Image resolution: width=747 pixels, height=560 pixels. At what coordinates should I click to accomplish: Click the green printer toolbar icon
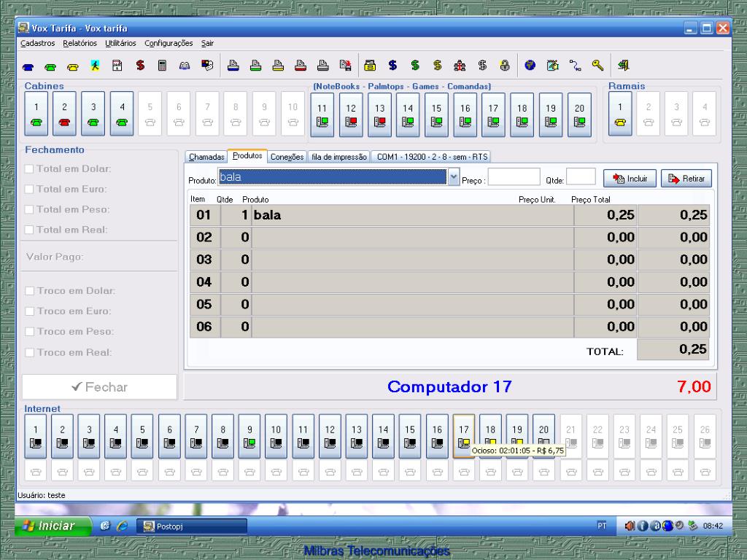(x=256, y=65)
